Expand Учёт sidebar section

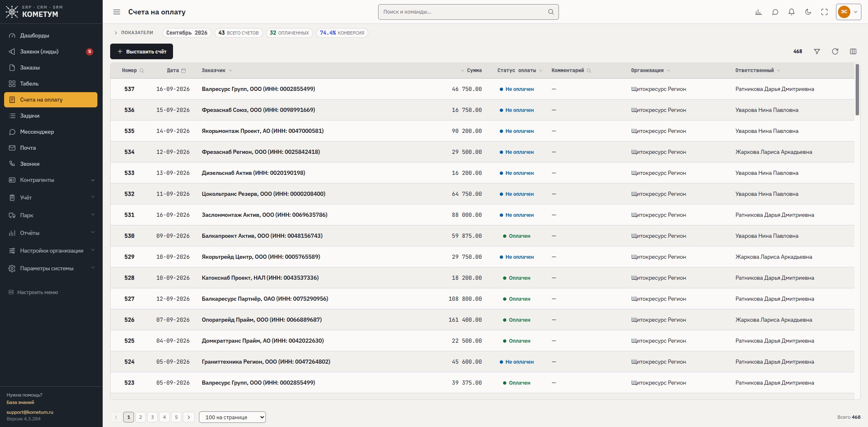pyautogui.click(x=51, y=197)
